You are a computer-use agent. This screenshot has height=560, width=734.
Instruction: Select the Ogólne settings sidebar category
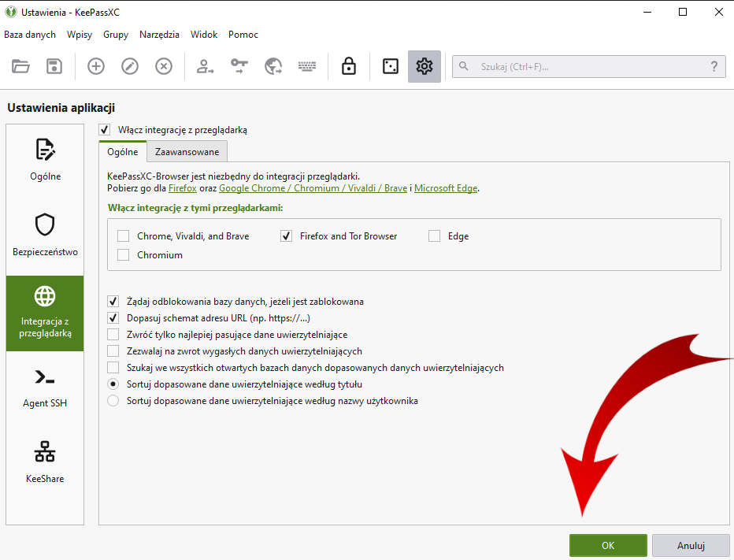pos(45,159)
